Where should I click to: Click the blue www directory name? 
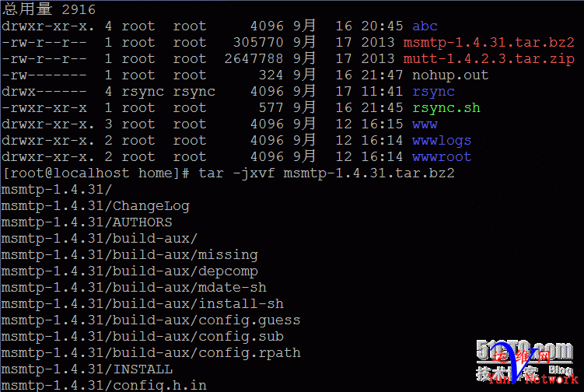(425, 124)
